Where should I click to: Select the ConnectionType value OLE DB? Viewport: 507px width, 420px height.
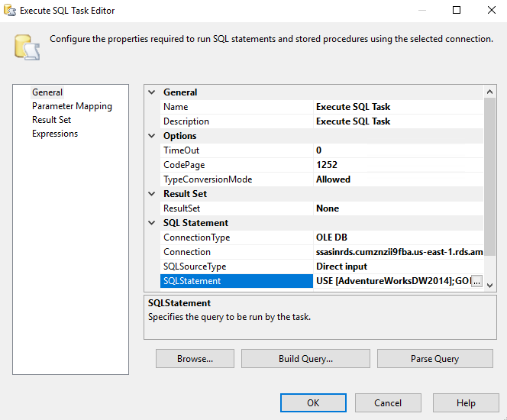(397, 237)
